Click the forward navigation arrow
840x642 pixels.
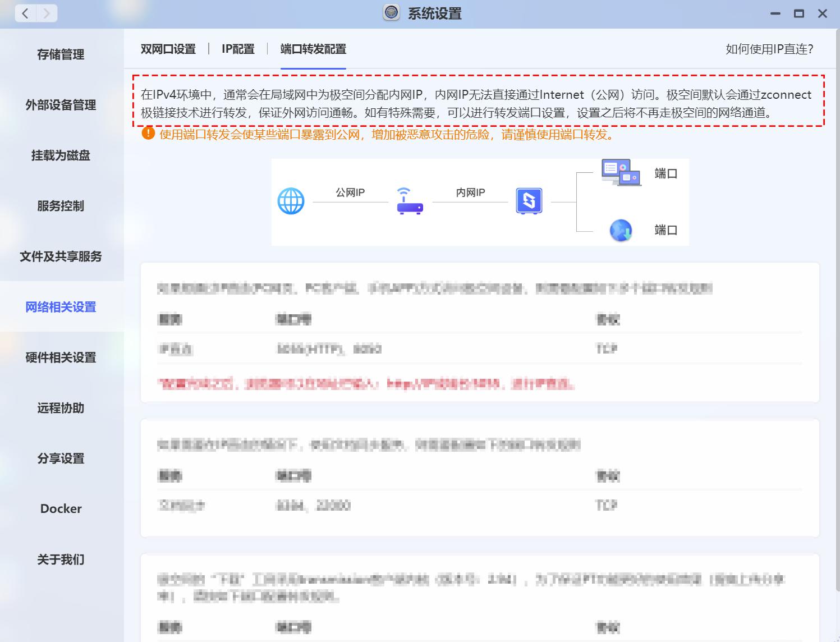click(48, 13)
